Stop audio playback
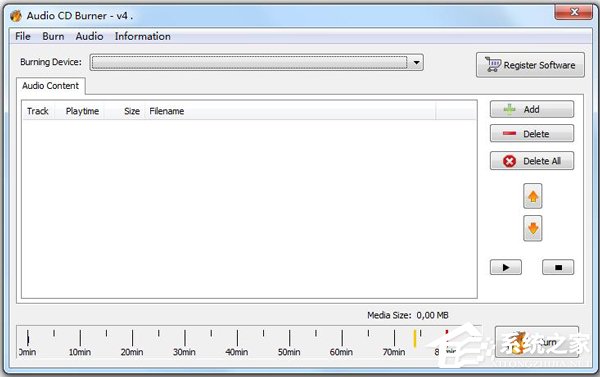The image size is (600, 377). (x=558, y=267)
